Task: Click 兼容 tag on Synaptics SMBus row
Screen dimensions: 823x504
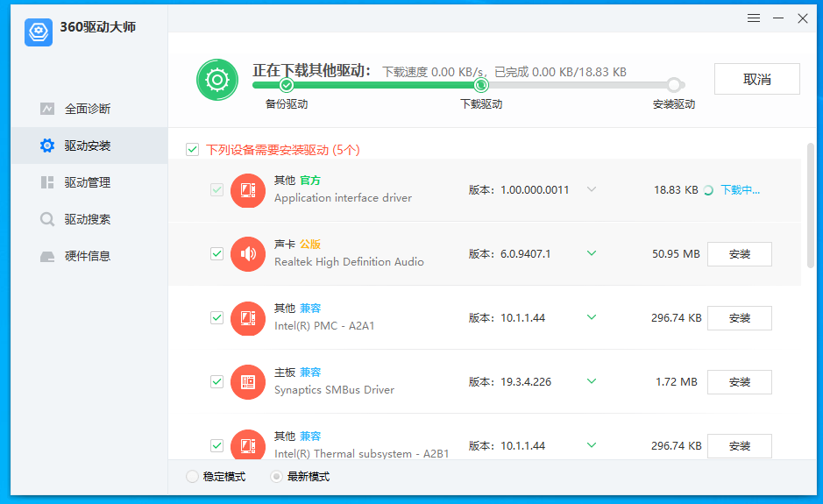Action: tap(310, 373)
